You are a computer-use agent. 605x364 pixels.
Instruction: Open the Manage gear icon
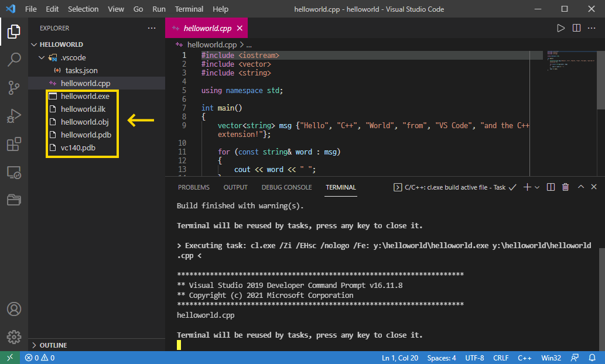14,336
